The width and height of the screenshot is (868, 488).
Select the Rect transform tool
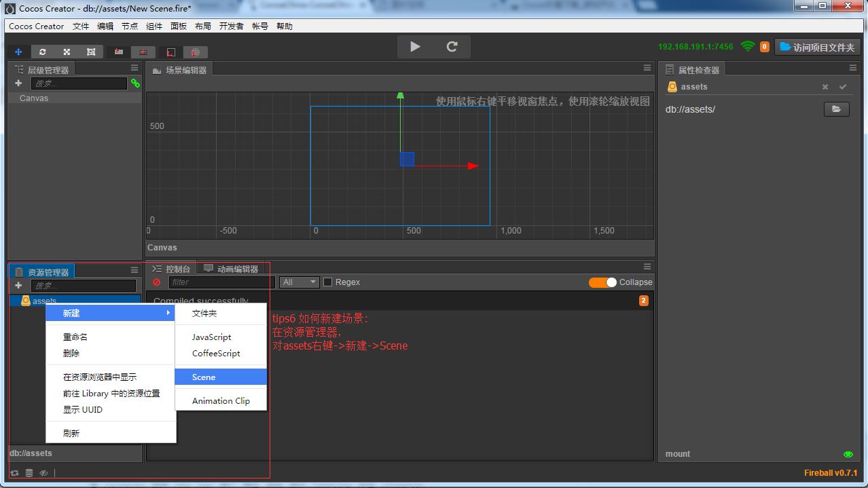(91, 52)
